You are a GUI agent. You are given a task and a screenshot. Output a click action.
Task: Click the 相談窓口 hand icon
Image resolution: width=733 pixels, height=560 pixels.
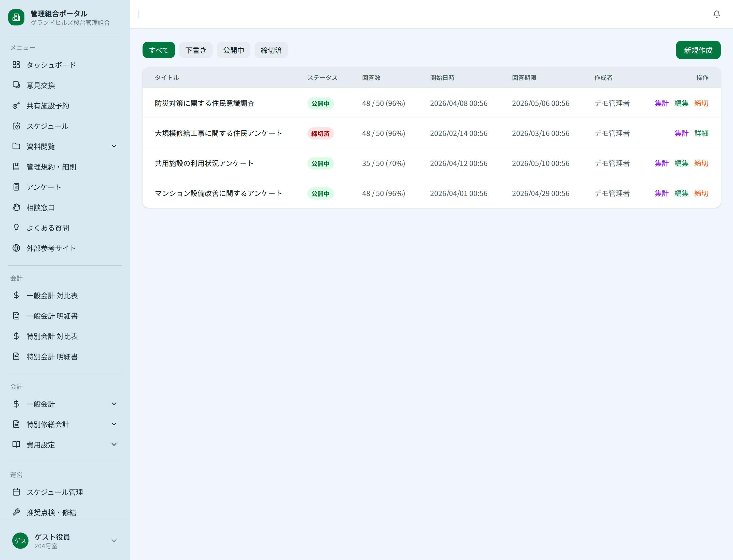tap(16, 207)
